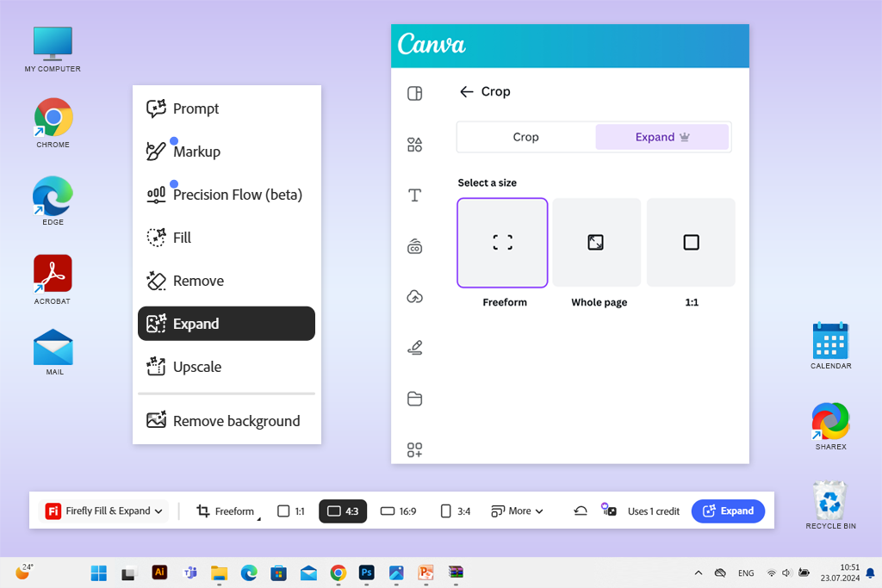
Task: Select Upscale from the menu
Action: coord(227,367)
